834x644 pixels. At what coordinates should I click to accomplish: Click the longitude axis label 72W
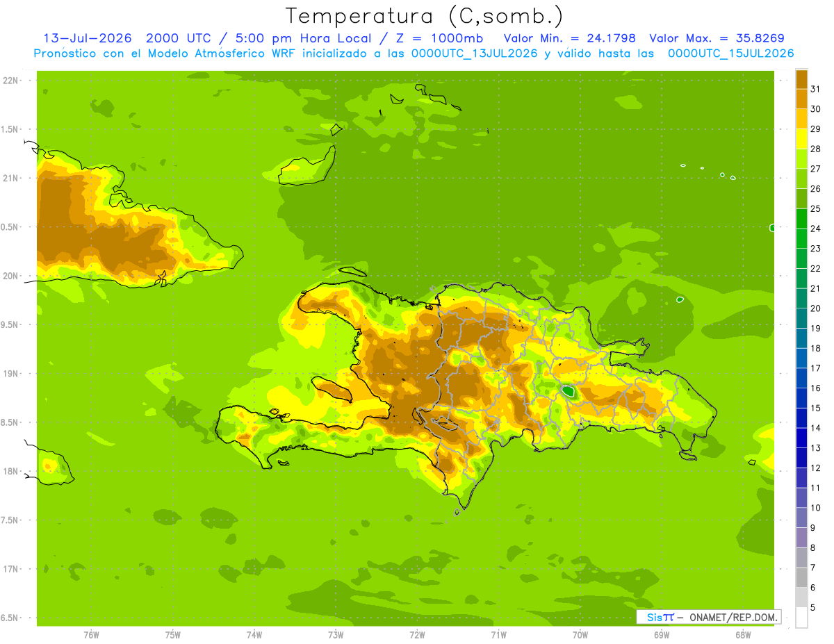click(418, 634)
